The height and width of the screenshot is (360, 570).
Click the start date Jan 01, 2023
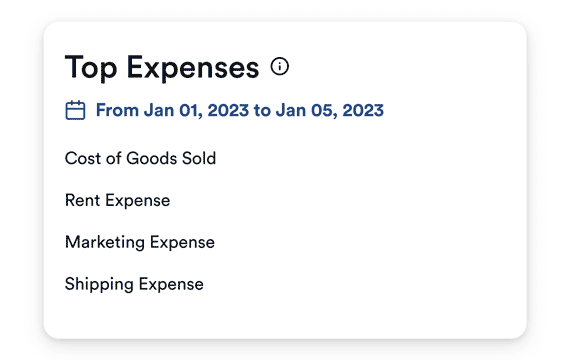pyautogui.click(x=196, y=110)
